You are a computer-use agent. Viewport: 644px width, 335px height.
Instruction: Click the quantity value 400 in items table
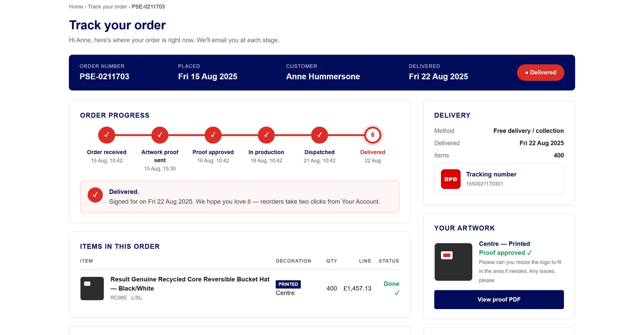pyautogui.click(x=331, y=289)
